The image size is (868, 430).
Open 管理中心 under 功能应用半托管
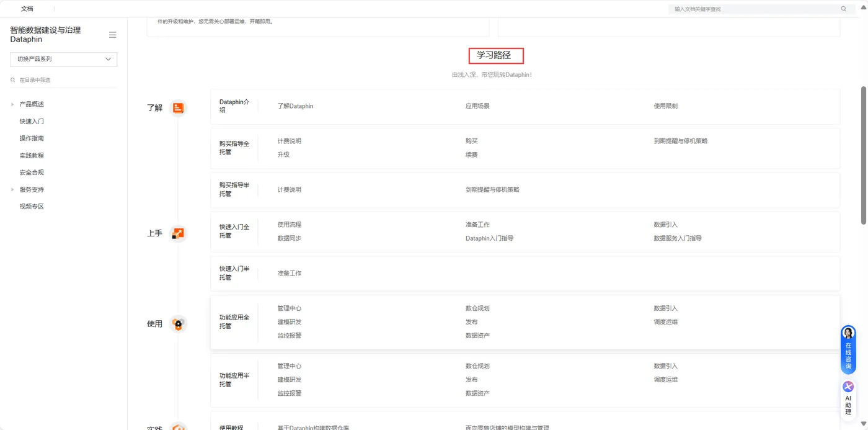pos(290,366)
